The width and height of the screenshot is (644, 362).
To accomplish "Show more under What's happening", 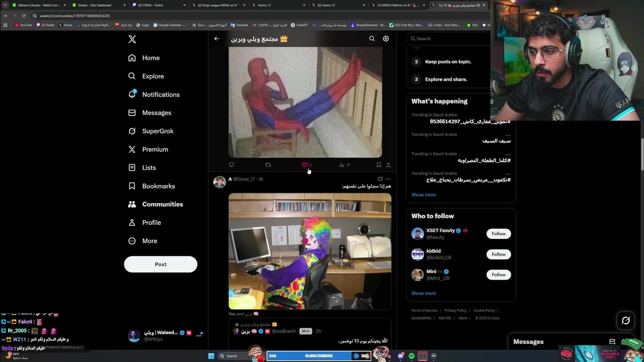I will [424, 195].
